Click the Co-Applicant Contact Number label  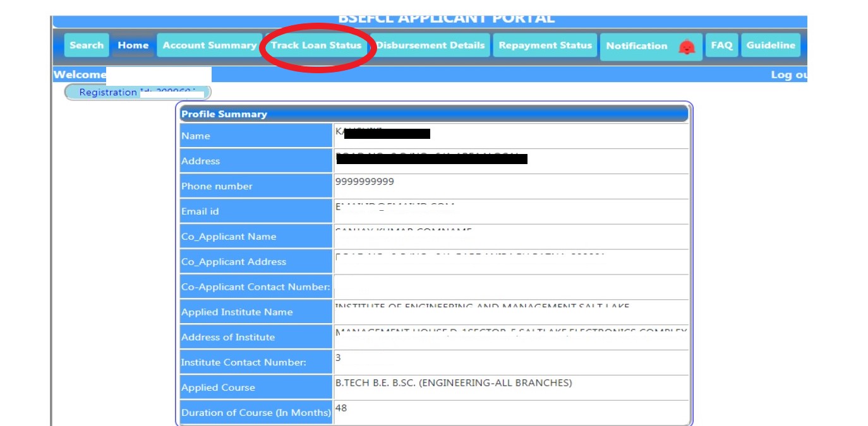tap(256, 287)
